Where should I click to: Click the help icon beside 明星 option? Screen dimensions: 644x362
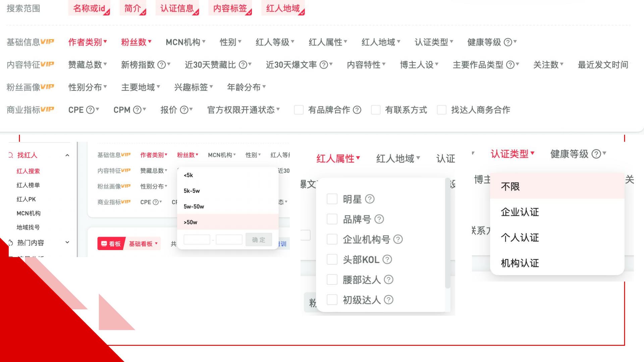click(370, 199)
